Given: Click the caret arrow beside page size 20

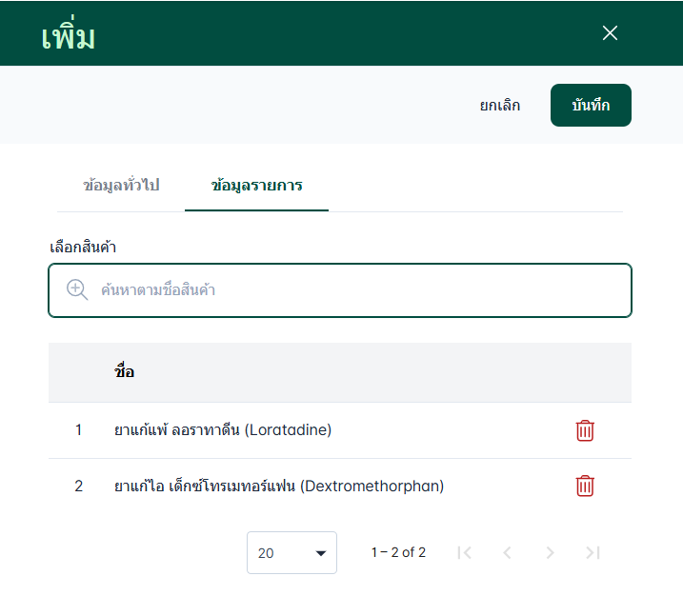Looking at the screenshot, I should tap(321, 553).
